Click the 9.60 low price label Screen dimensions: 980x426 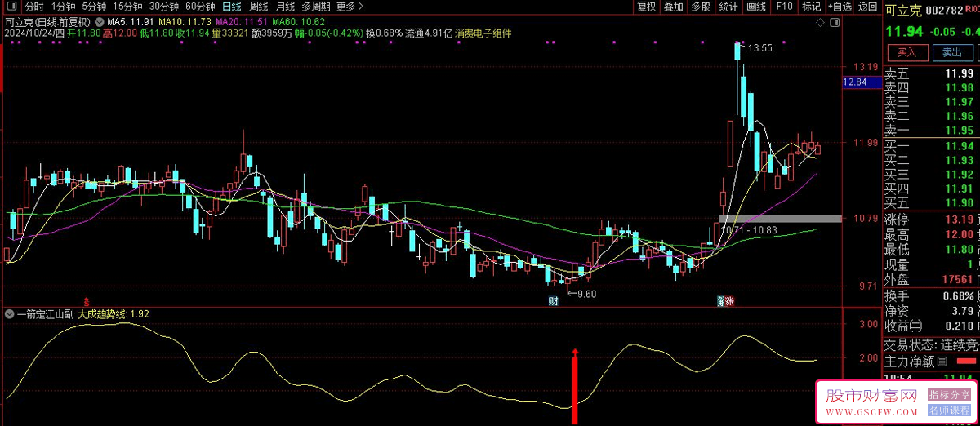[x=586, y=294]
